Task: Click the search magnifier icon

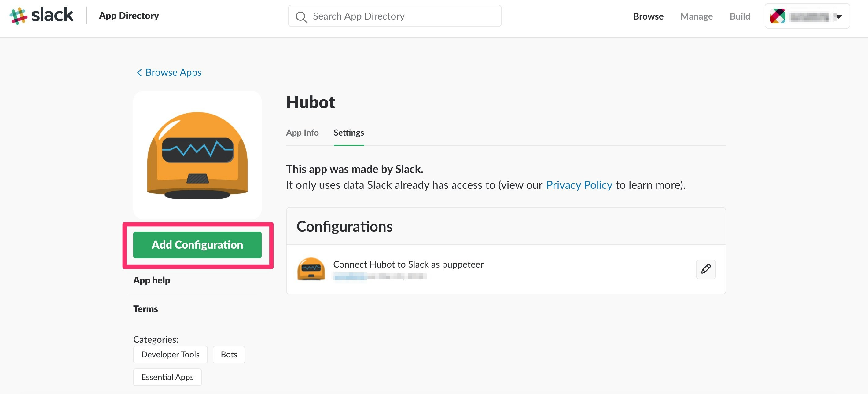Action: [x=301, y=17]
